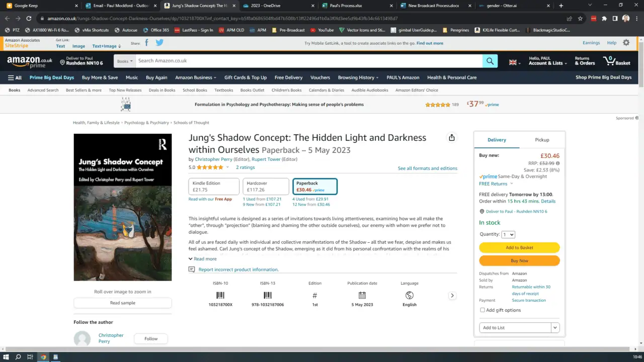Open the Schools of Thought breadcrumb
Image resolution: width=644 pixels, height=362 pixels.
pos(191,123)
